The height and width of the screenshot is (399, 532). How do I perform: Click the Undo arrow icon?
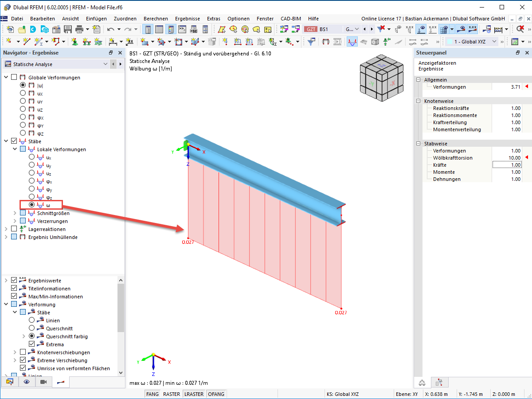click(x=110, y=29)
